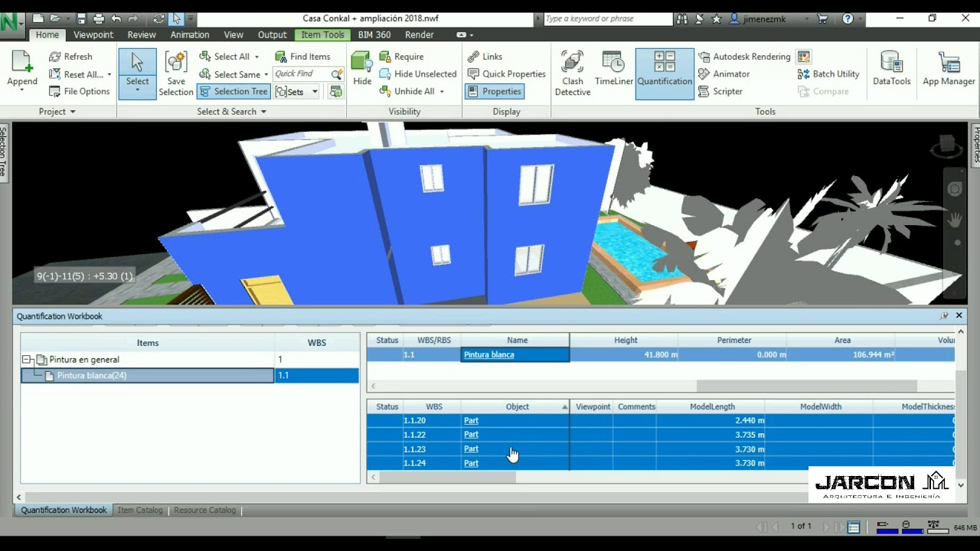This screenshot has width=980, height=551.
Task: Click undo arrow in quick access toolbar
Action: point(116,18)
